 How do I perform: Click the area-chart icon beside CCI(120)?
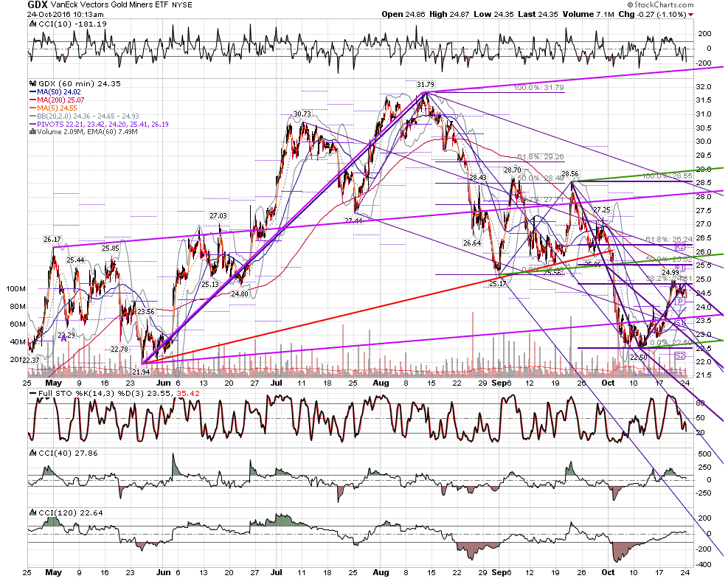coord(33,513)
